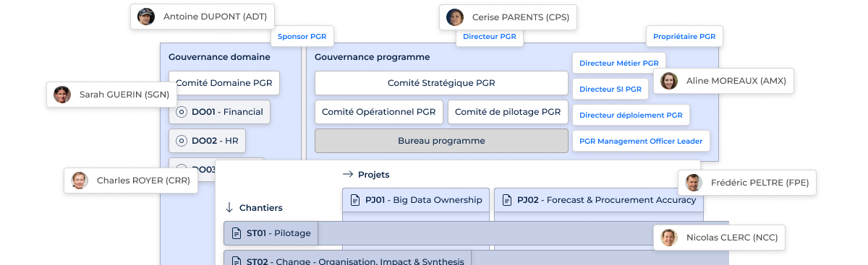Click Sarah GUERIN's avatar photo
Viewport: 868px width, 265px height.
point(62,95)
